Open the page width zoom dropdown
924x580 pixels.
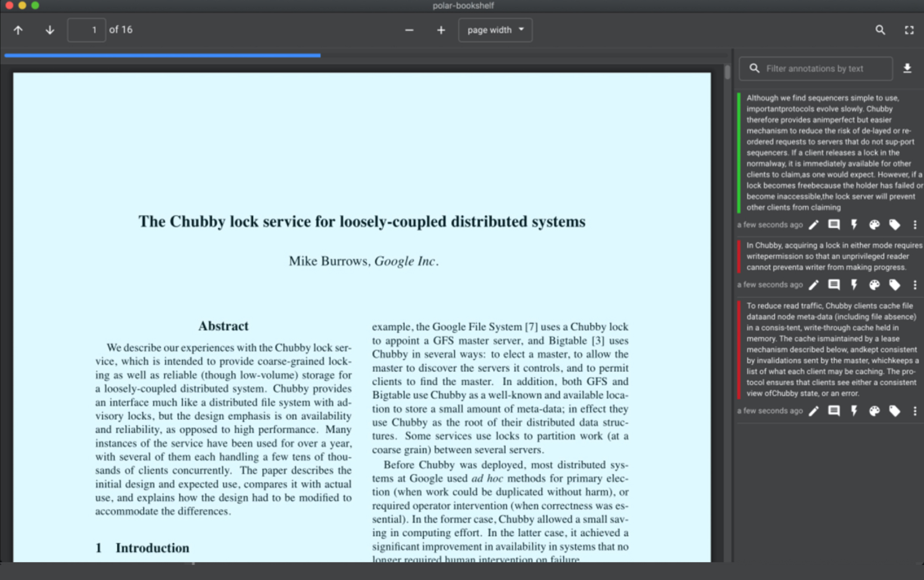pyautogui.click(x=495, y=30)
